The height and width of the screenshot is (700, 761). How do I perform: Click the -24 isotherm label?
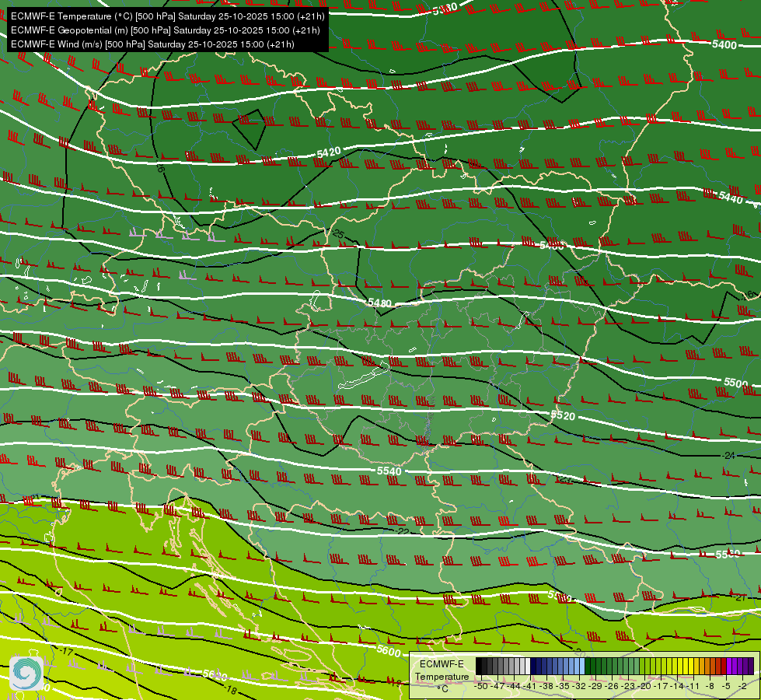(x=728, y=456)
